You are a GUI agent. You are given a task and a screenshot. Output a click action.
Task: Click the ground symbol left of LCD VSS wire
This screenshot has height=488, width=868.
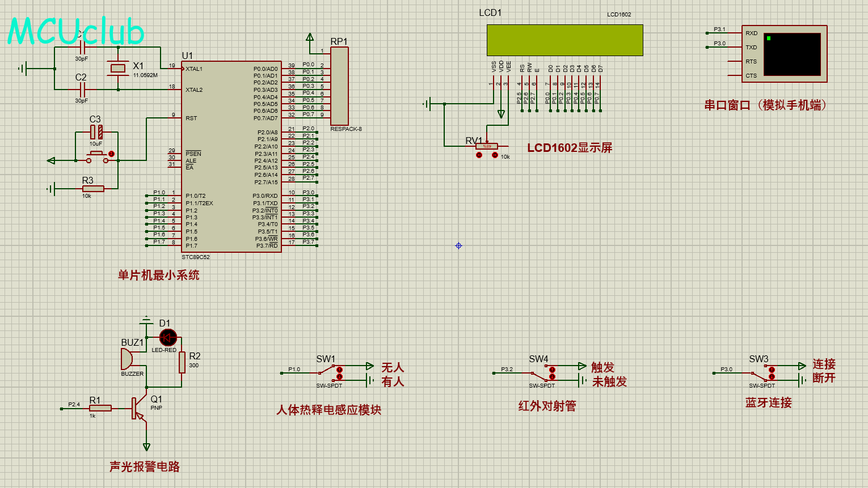427,104
